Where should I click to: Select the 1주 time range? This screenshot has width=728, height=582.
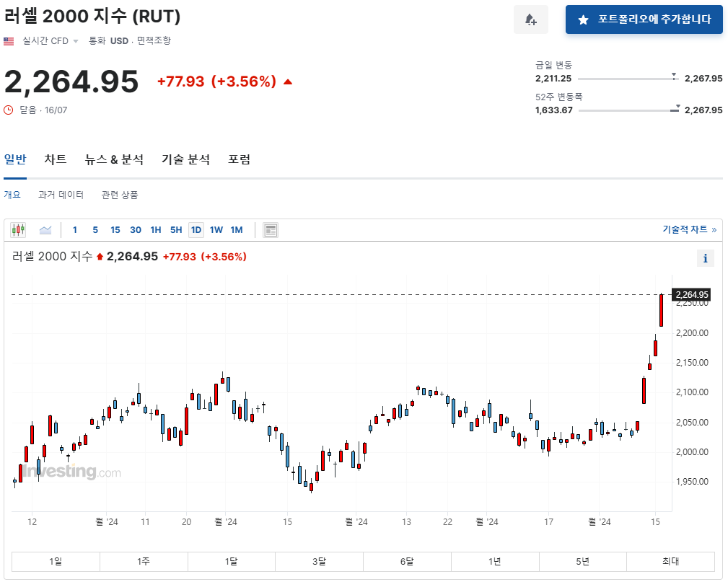coord(144,562)
